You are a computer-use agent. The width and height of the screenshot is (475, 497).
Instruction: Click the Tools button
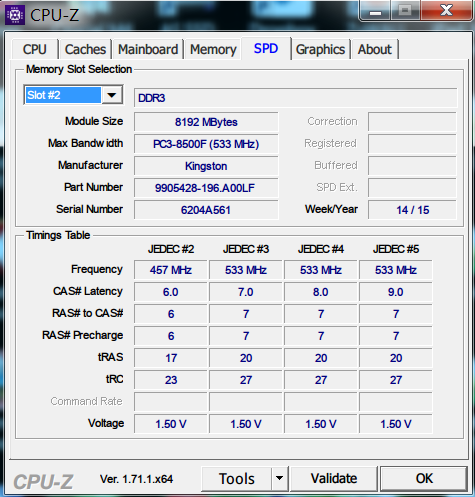(237, 479)
